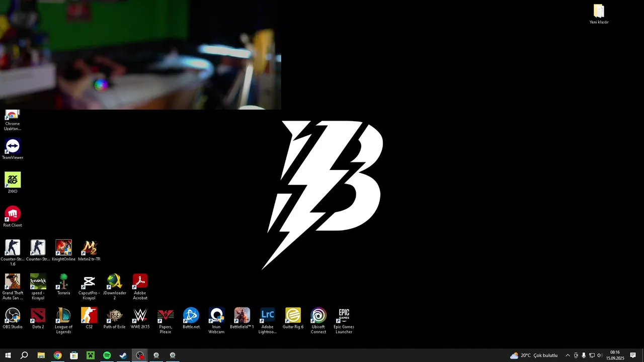The width and height of the screenshot is (644, 362).
Task: Select the speed - Kısayol shortcut
Action: click(38, 287)
